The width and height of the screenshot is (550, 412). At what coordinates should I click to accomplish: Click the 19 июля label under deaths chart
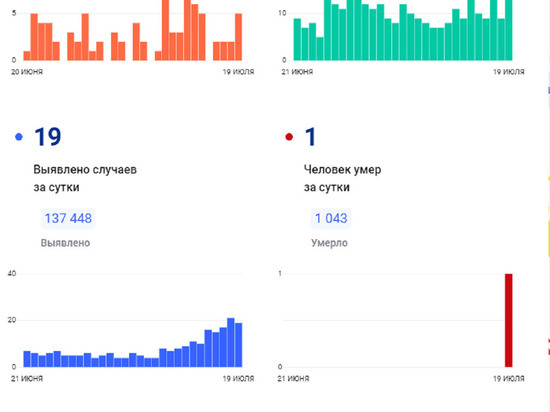[x=509, y=379]
